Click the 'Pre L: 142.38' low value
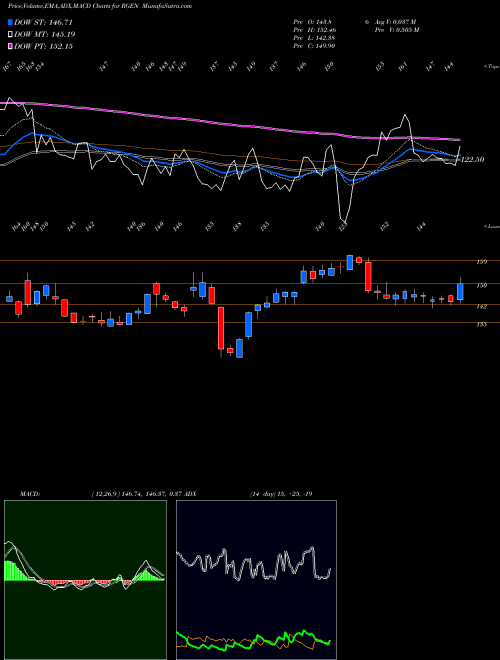 [314, 38]
